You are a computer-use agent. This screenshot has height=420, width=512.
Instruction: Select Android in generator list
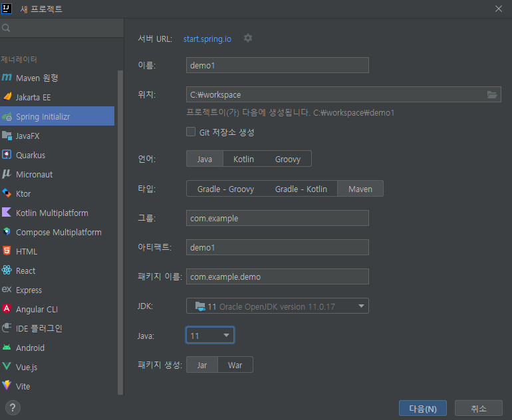point(57,347)
